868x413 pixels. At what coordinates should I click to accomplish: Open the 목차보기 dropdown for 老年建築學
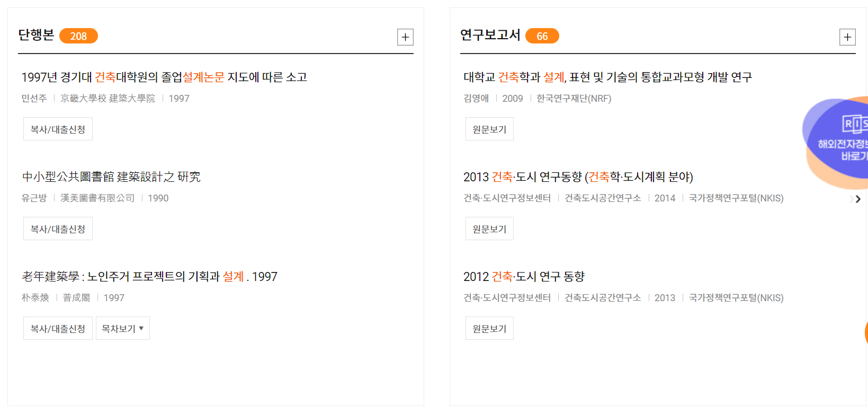pyautogui.click(x=122, y=328)
